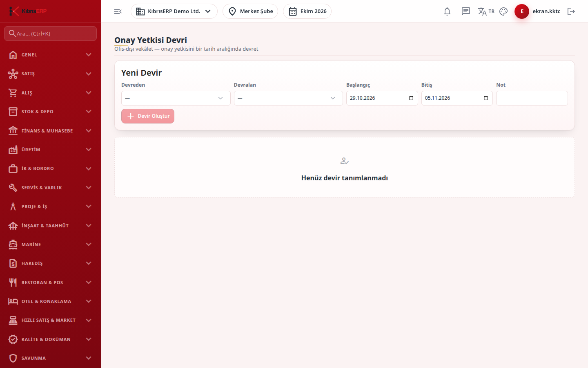Open the Devralan dropdown
588x368 pixels.
tap(288, 98)
